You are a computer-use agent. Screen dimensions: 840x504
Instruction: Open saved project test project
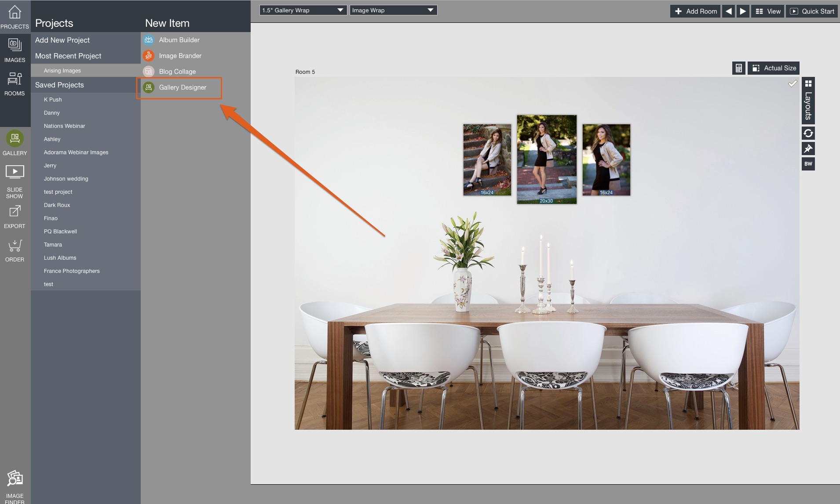tap(85, 192)
